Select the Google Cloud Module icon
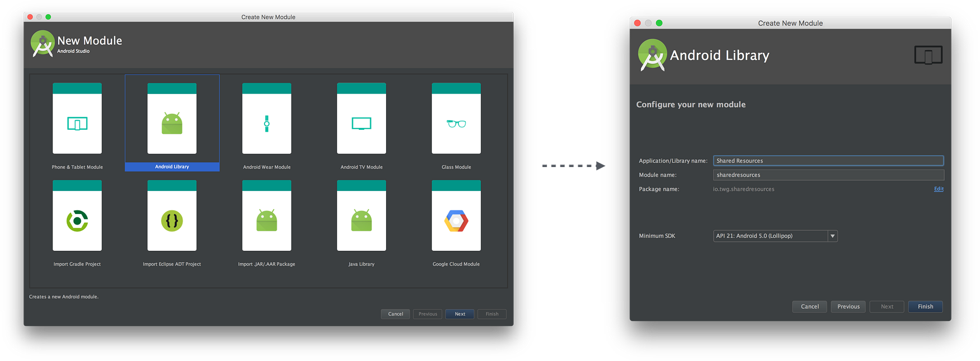The height and width of the screenshot is (361, 980). 456,216
